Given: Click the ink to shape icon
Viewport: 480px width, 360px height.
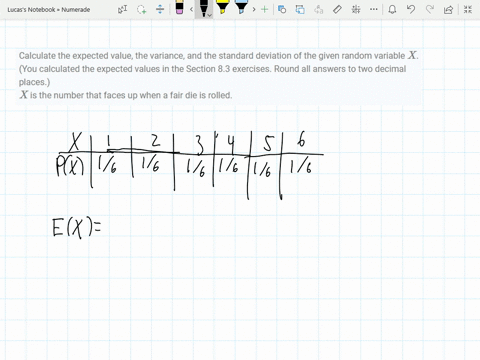Looking at the screenshot, I should pos(300,9).
